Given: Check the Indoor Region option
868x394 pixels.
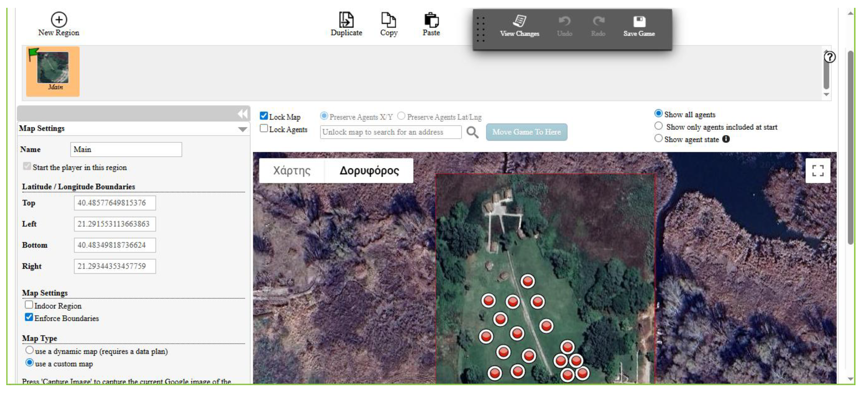Looking at the screenshot, I should click(x=29, y=305).
